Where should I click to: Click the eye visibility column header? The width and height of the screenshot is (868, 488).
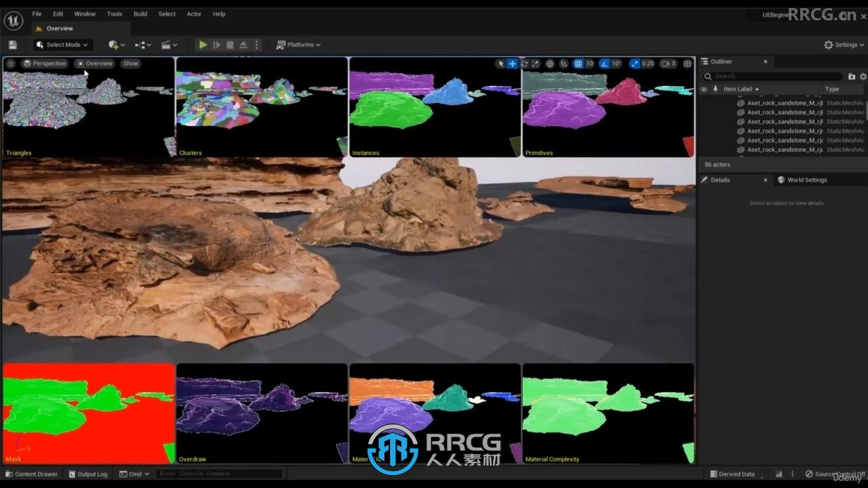(x=704, y=89)
